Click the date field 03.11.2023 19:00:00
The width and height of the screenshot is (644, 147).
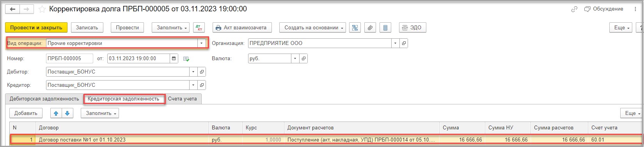click(x=138, y=59)
